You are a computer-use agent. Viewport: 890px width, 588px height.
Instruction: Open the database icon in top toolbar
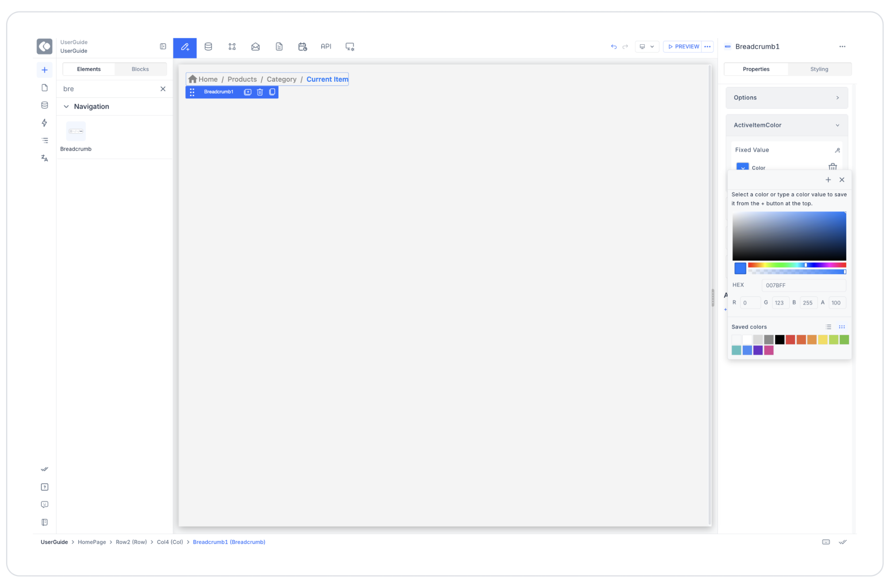(208, 47)
